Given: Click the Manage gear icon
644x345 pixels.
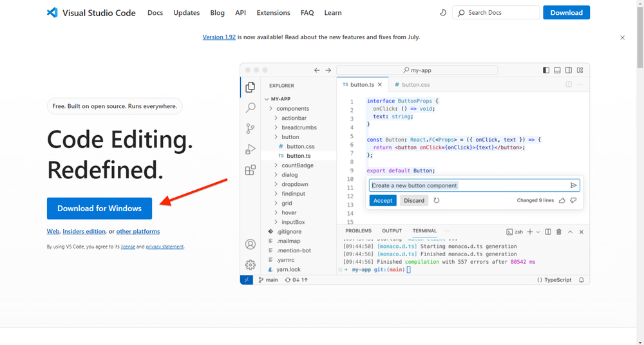Looking at the screenshot, I should pyautogui.click(x=250, y=265).
